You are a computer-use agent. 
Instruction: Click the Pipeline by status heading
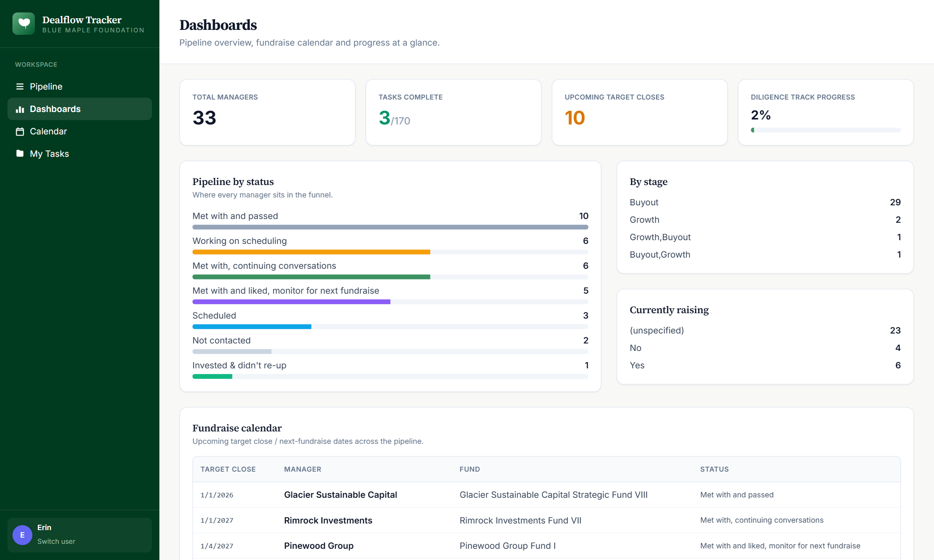click(x=233, y=182)
